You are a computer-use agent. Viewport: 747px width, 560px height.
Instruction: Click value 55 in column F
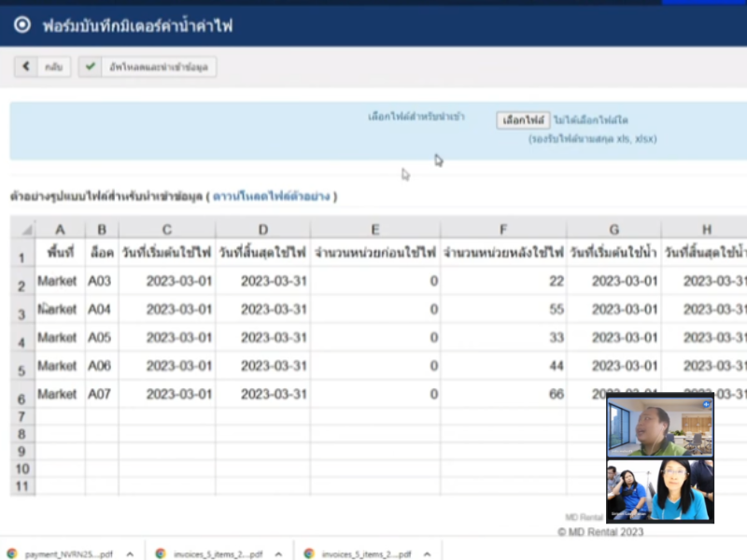point(556,310)
